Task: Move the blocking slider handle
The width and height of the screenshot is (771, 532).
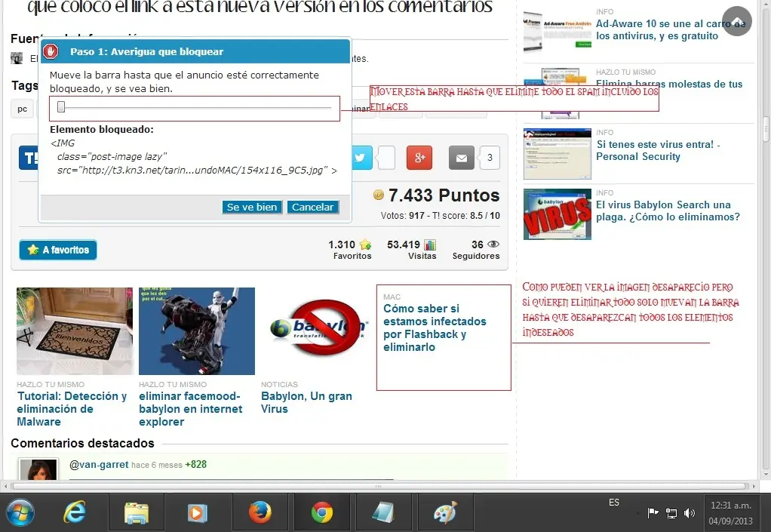Action: point(61,106)
